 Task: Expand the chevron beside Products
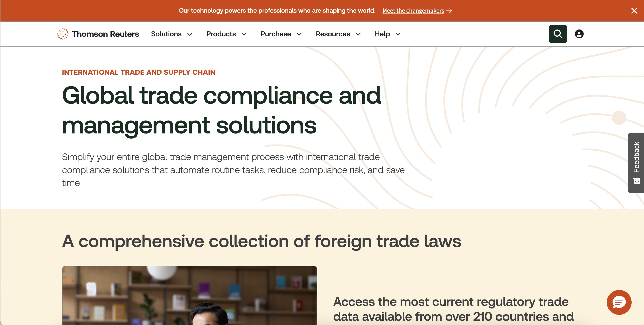[x=244, y=34]
